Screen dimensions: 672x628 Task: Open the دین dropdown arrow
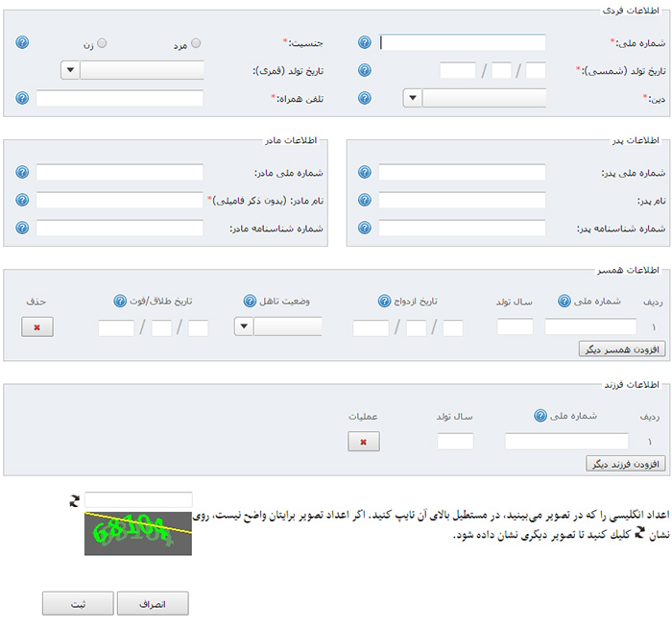412,98
